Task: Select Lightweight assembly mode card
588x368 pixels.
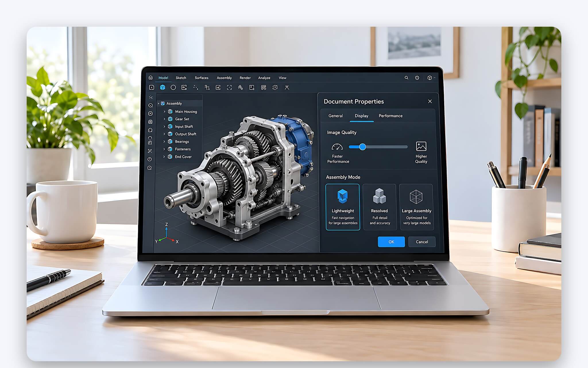Action: pos(343,207)
